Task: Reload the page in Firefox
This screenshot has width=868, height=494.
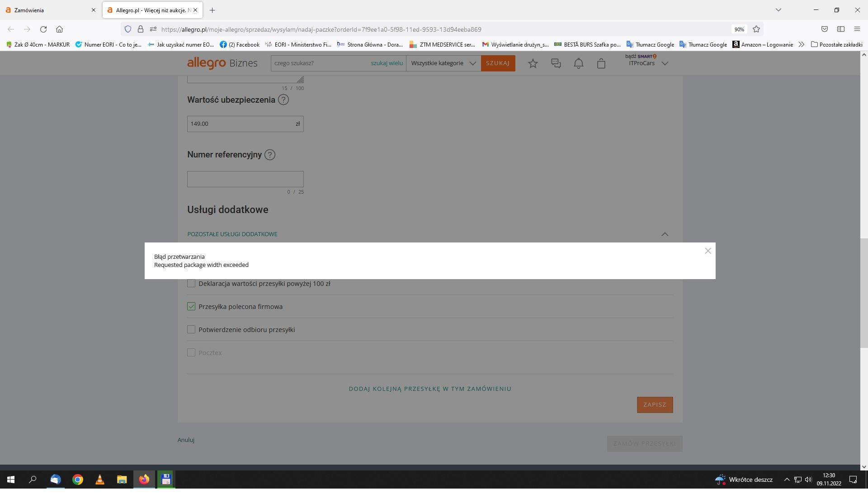Action: click(x=43, y=29)
